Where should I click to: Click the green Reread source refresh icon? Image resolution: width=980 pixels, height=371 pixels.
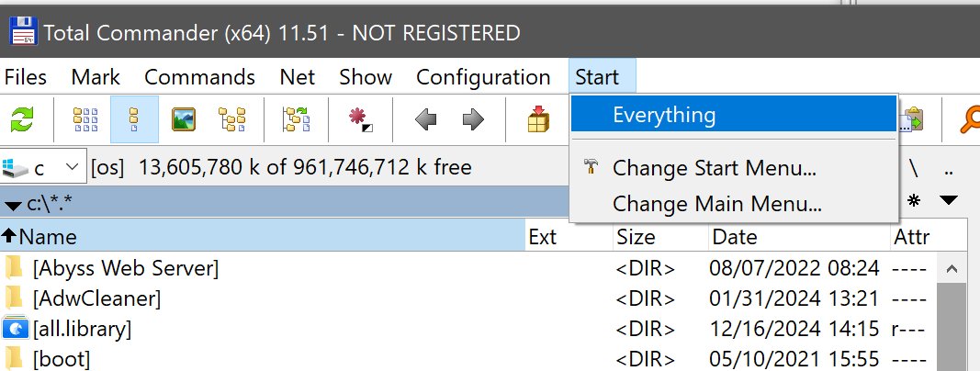click(22, 119)
